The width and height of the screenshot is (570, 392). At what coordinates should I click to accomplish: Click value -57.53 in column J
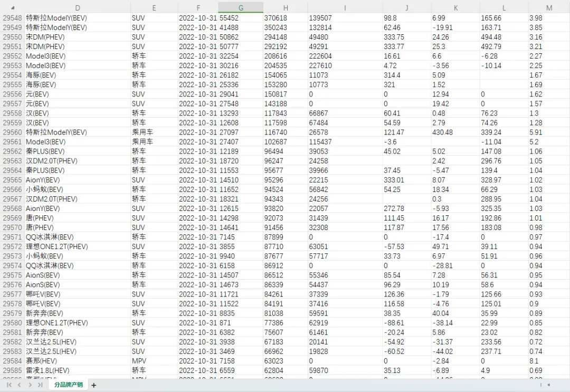[x=394, y=246]
